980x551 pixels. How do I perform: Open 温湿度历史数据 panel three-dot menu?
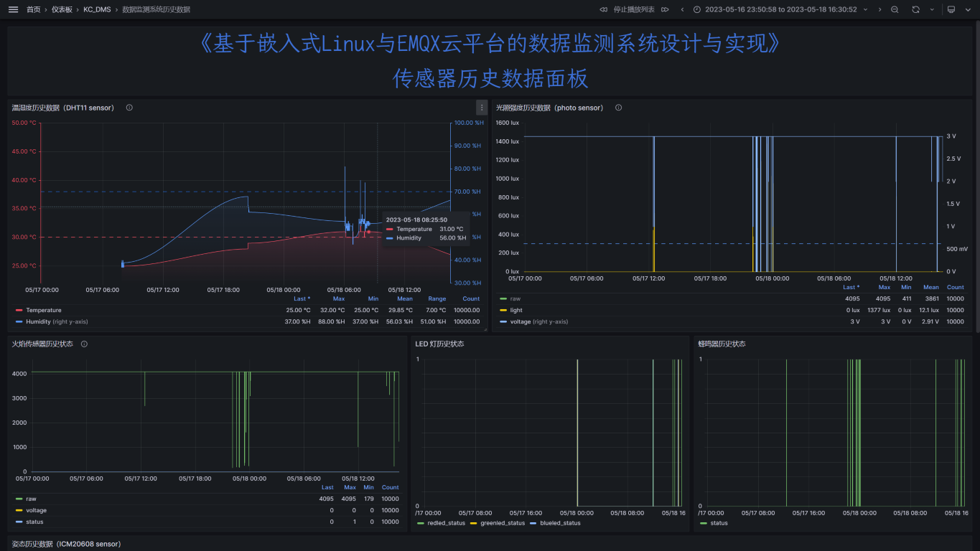pyautogui.click(x=482, y=108)
